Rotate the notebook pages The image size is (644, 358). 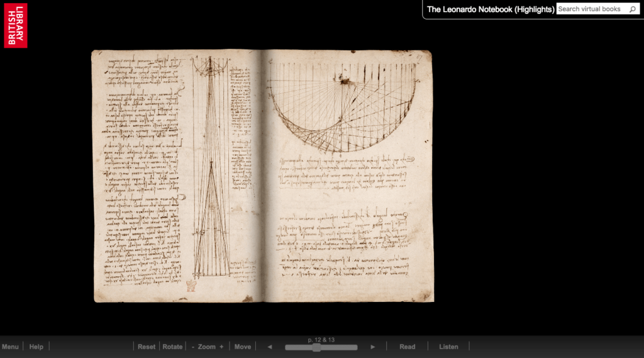172,347
